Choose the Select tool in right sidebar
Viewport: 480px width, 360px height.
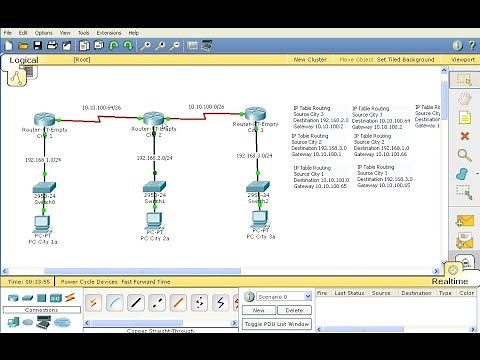pos(464,79)
